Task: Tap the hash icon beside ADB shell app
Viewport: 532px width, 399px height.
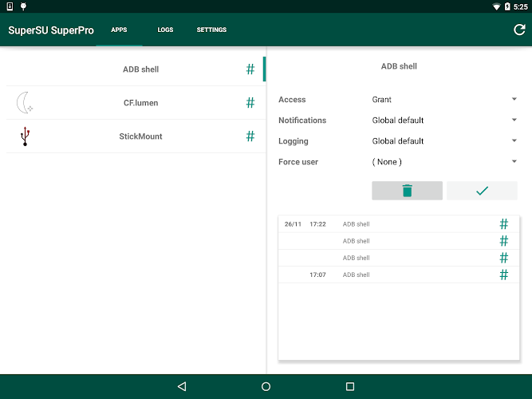Action: point(250,69)
